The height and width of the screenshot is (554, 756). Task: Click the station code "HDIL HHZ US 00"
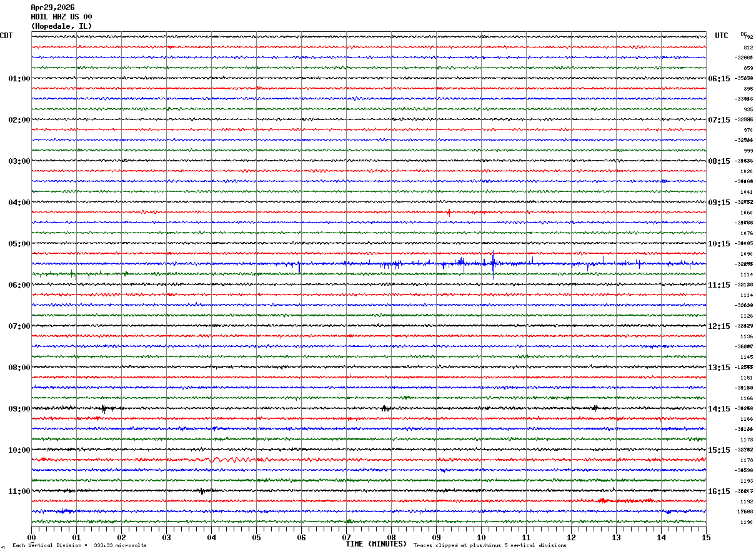coord(61,17)
